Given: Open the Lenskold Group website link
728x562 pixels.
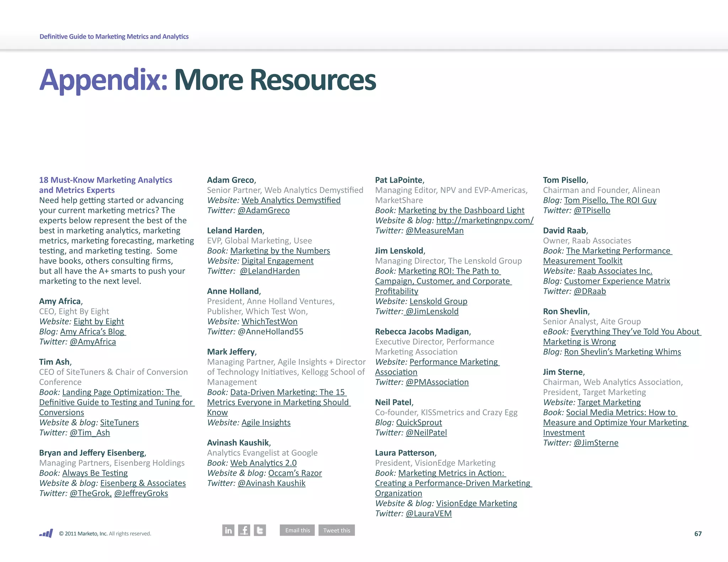Looking at the screenshot, I should tap(438, 301).
